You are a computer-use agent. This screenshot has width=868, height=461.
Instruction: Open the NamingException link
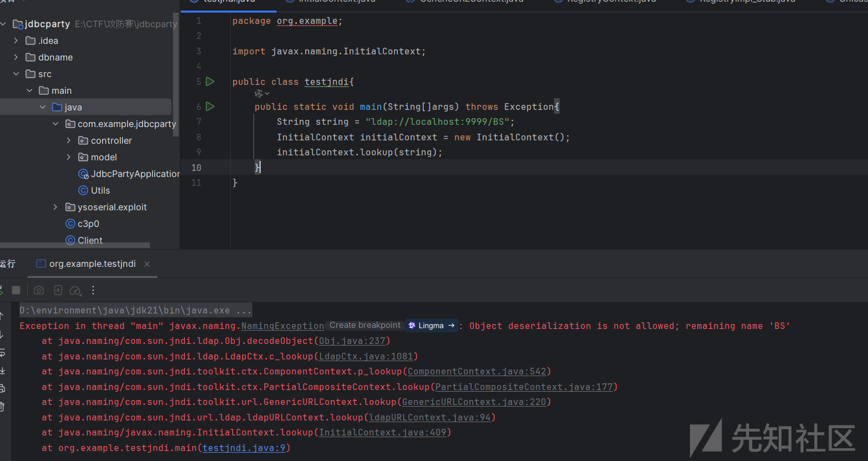(283, 326)
